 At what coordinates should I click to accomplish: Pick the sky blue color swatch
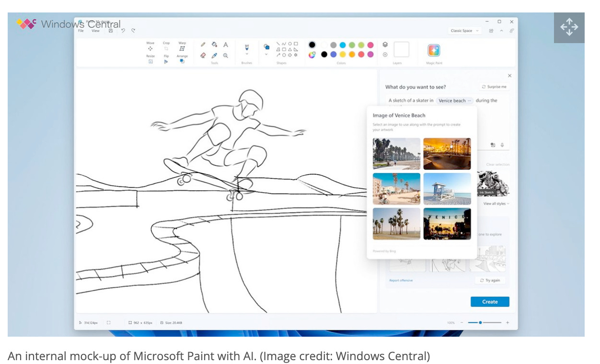click(x=343, y=45)
